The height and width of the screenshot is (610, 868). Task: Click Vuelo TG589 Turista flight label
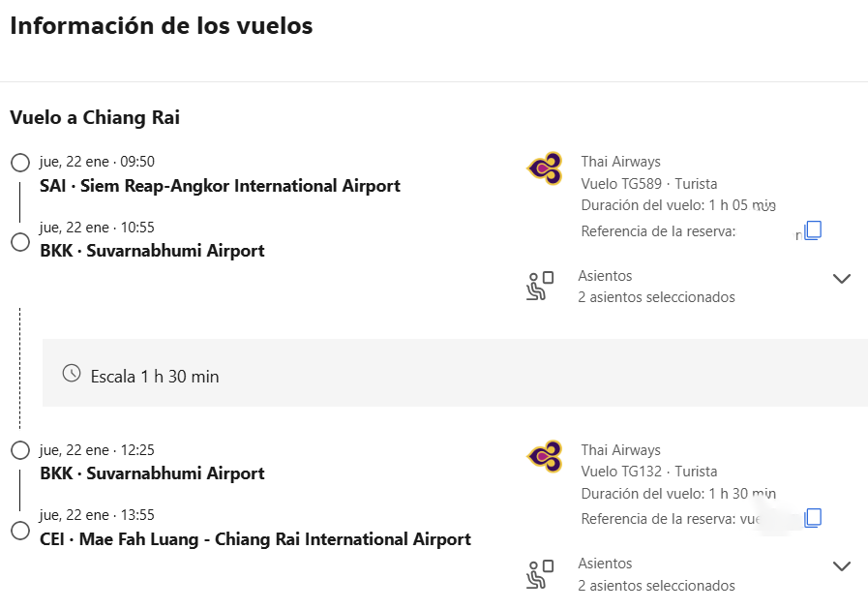tap(648, 183)
